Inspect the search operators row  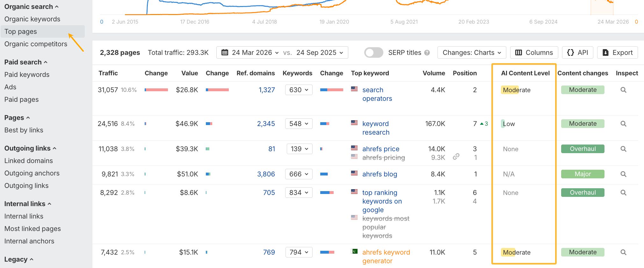point(623,90)
